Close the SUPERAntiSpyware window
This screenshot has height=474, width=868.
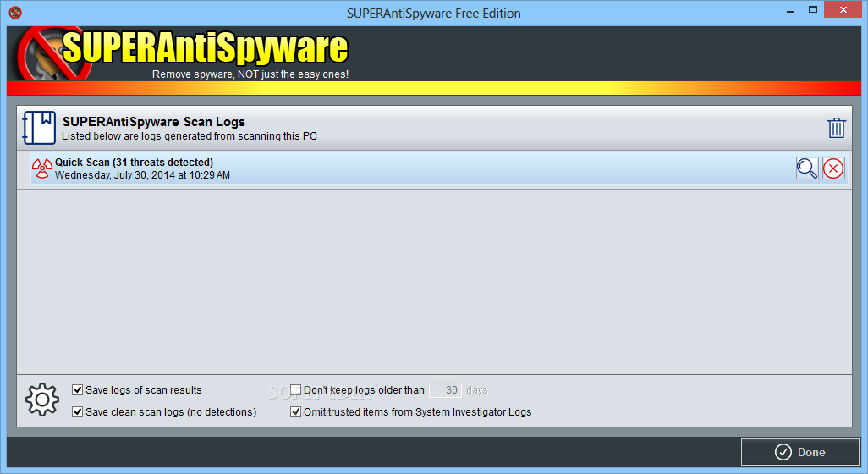(x=843, y=9)
